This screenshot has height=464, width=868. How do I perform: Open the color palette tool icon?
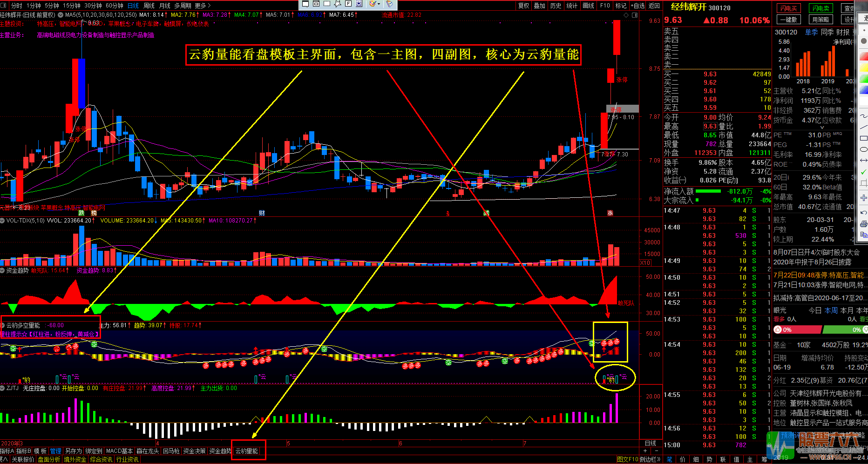(x=373, y=4)
